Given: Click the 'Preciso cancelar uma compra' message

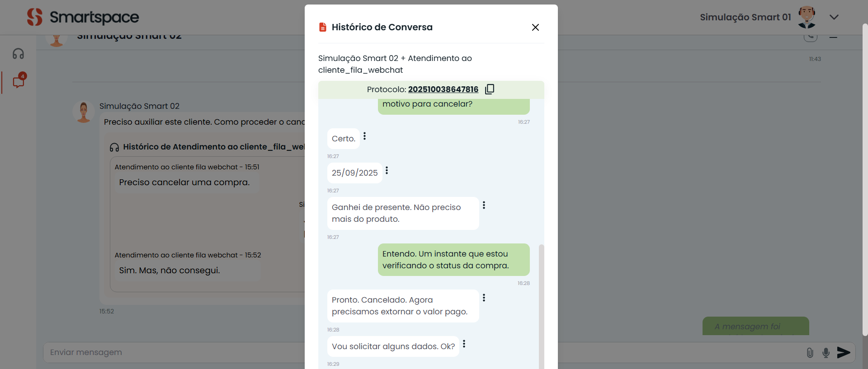Looking at the screenshot, I should click(x=184, y=182).
